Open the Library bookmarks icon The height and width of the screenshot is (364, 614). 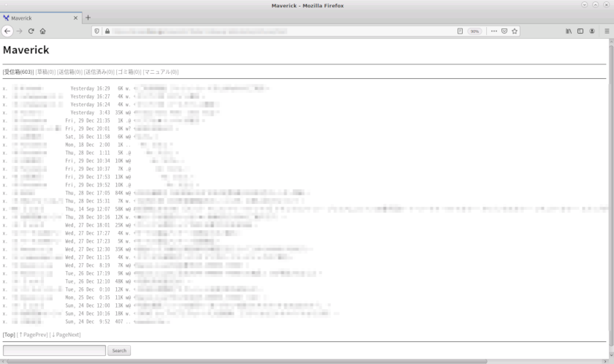(x=569, y=31)
